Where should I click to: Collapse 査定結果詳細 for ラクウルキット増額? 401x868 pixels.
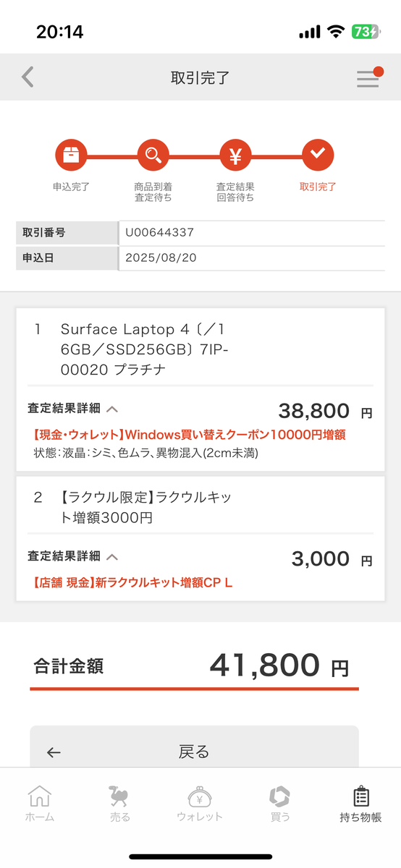(x=72, y=556)
